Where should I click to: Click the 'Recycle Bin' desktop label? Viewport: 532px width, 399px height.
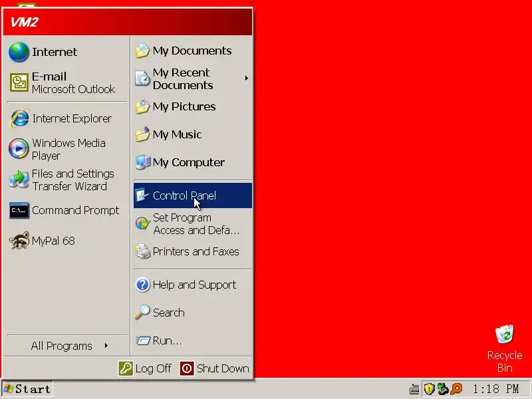click(x=505, y=361)
